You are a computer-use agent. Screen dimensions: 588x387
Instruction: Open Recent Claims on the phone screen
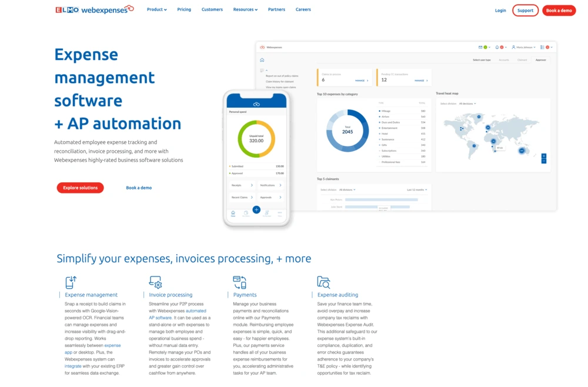(242, 197)
